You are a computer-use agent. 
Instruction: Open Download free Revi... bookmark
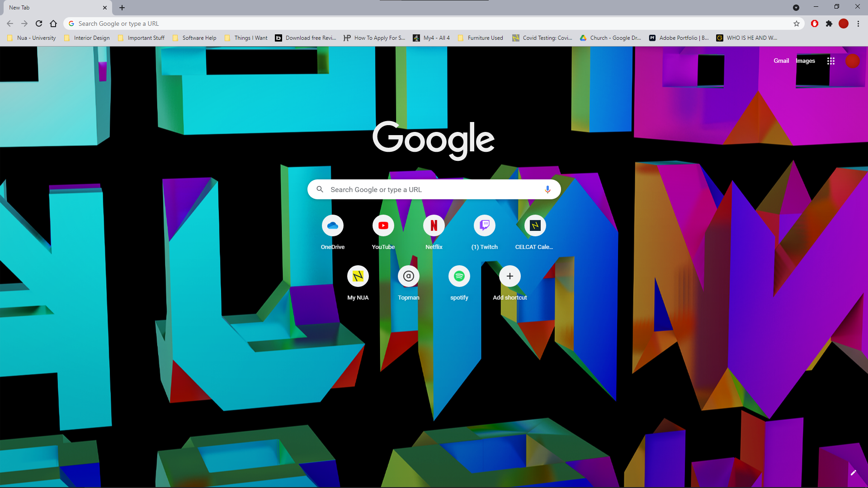306,38
